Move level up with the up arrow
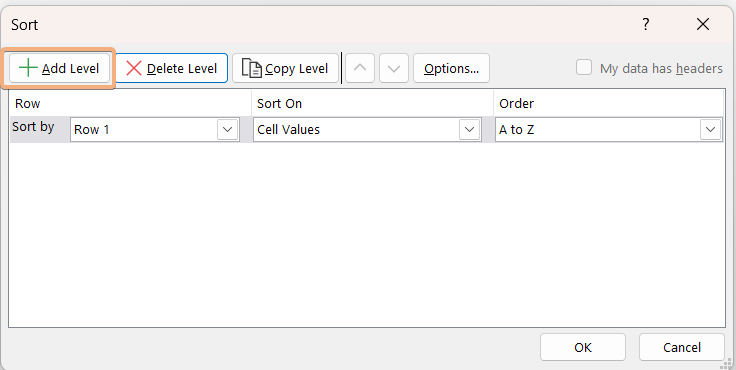Image resolution: width=736 pixels, height=370 pixels. pyautogui.click(x=360, y=69)
